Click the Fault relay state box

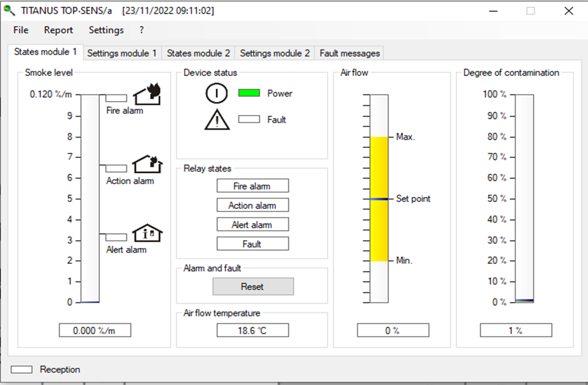click(x=252, y=244)
